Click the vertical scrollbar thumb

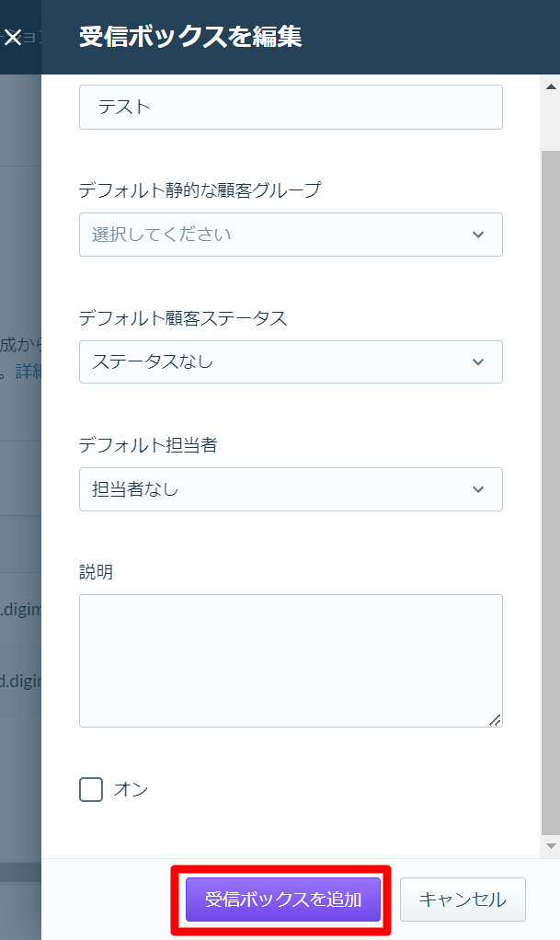(x=551, y=491)
